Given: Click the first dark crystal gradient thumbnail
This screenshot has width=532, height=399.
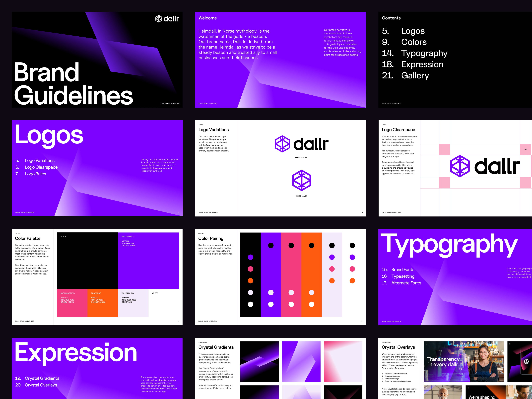Looking at the screenshot, I should pos(260,362).
